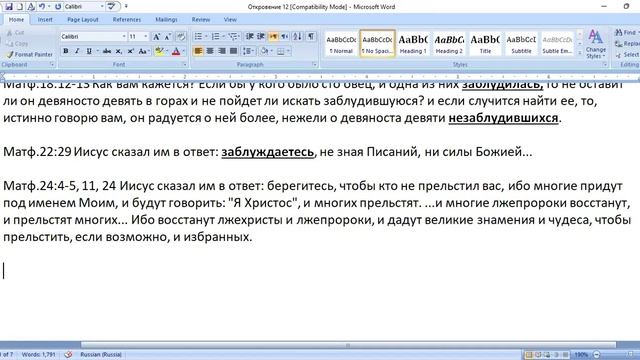Click the text highlight color button
The height and width of the screenshot is (360, 640).
point(159,51)
